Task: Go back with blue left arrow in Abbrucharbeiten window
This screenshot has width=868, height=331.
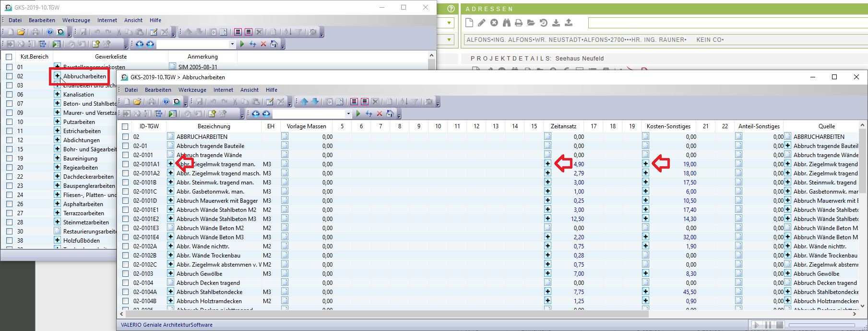Action: point(256,114)
